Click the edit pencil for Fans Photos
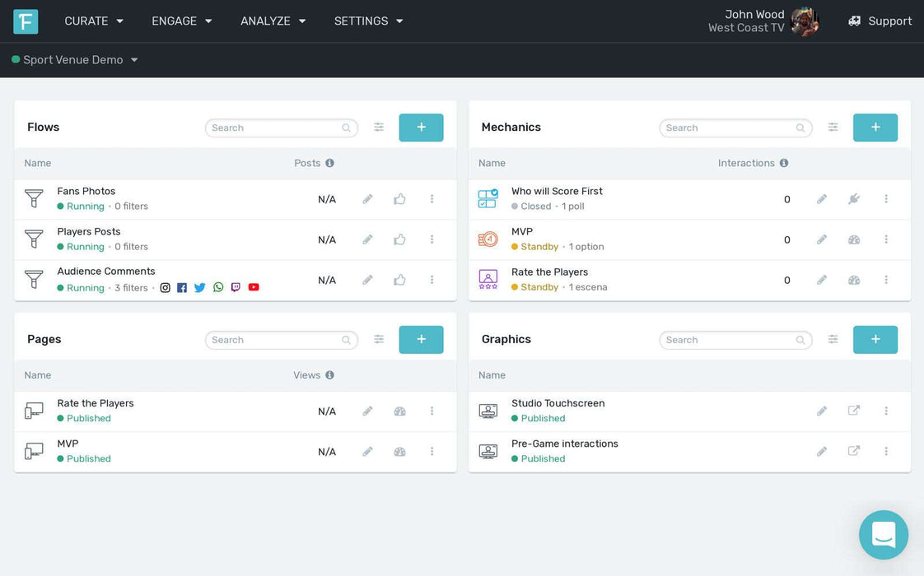 coord(368,199)
